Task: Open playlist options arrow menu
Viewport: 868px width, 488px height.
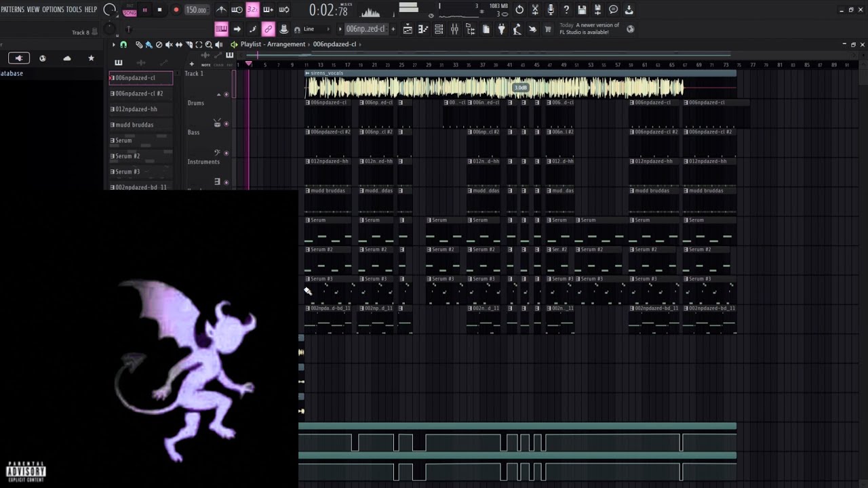Action: pyautogui.click(x=114, y=44)
